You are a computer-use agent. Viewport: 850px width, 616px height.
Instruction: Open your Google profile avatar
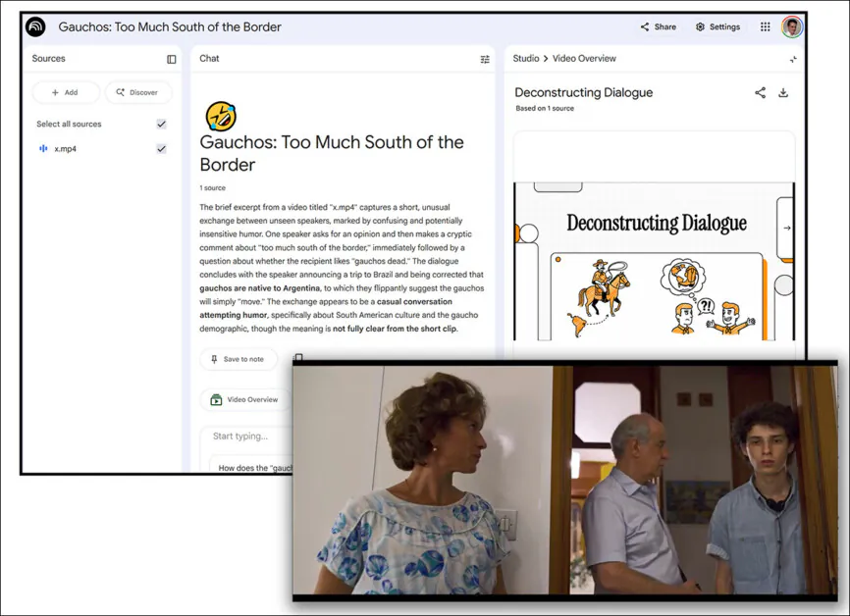click(x=794, y=26)
